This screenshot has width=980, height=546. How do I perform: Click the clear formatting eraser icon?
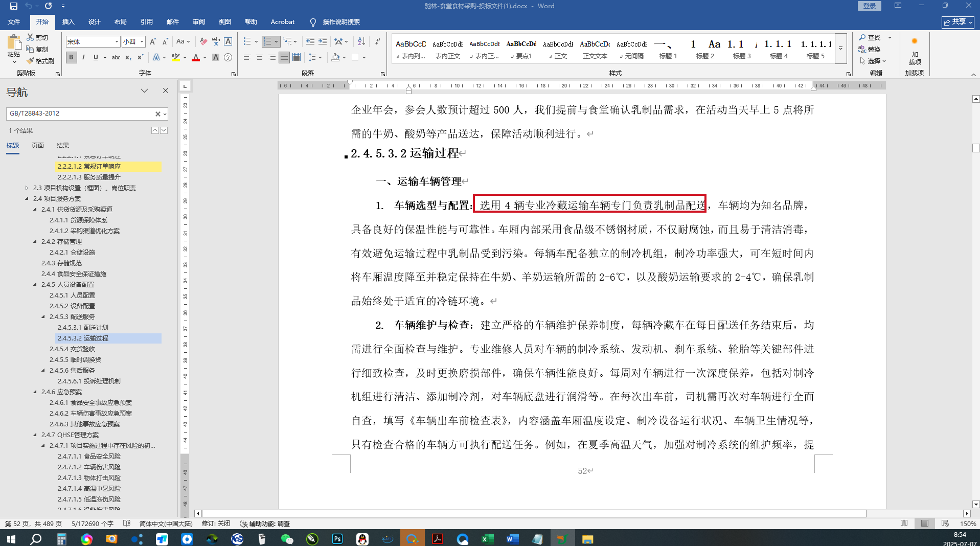[x=203, y=41]
